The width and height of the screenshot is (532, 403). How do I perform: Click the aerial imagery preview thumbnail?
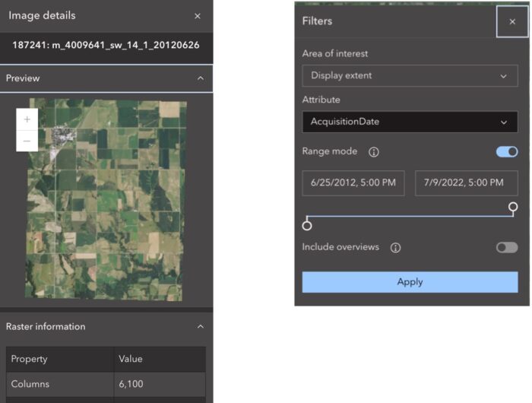pos(106,200)
